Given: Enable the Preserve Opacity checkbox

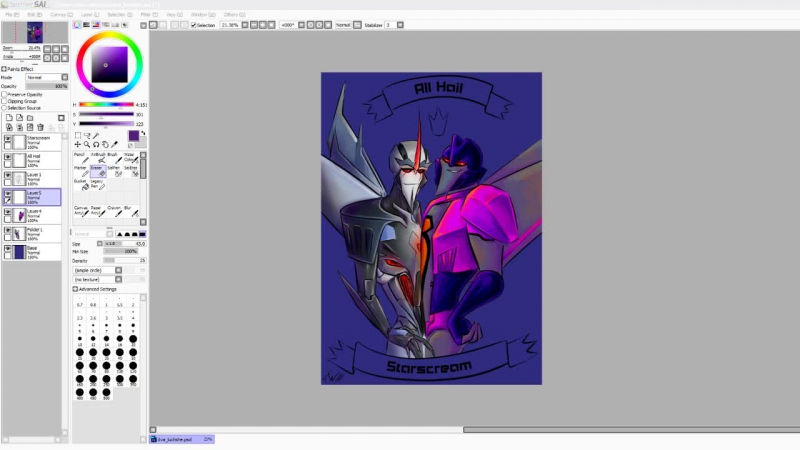Looking at the screenshot, I should point(5,94).
